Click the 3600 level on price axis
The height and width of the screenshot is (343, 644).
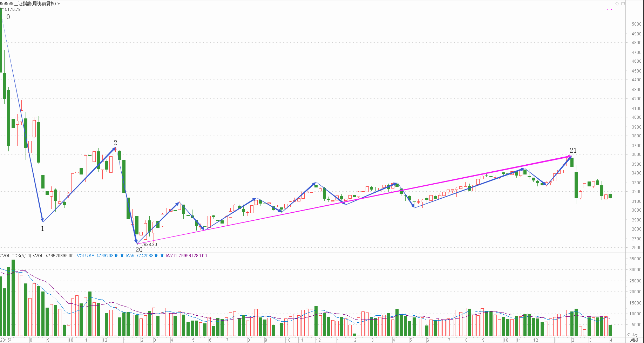pyautogui.click(x=636, y=155)
